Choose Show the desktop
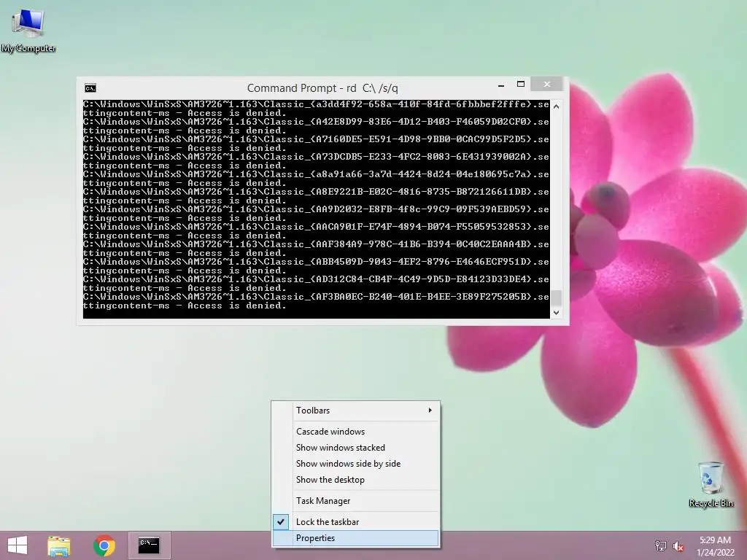The image size is (747, 560). (x=356, y=480)
